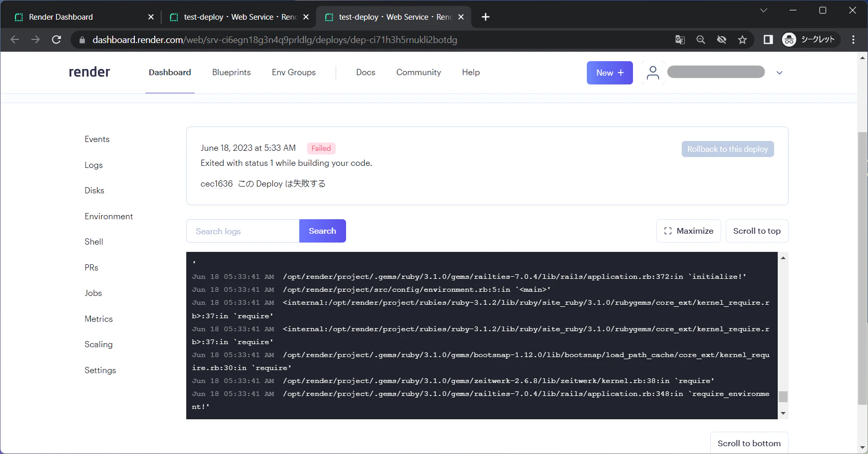
Task: Click the zoom magnifier icon in address bar
Action: (x=701, y=40)
